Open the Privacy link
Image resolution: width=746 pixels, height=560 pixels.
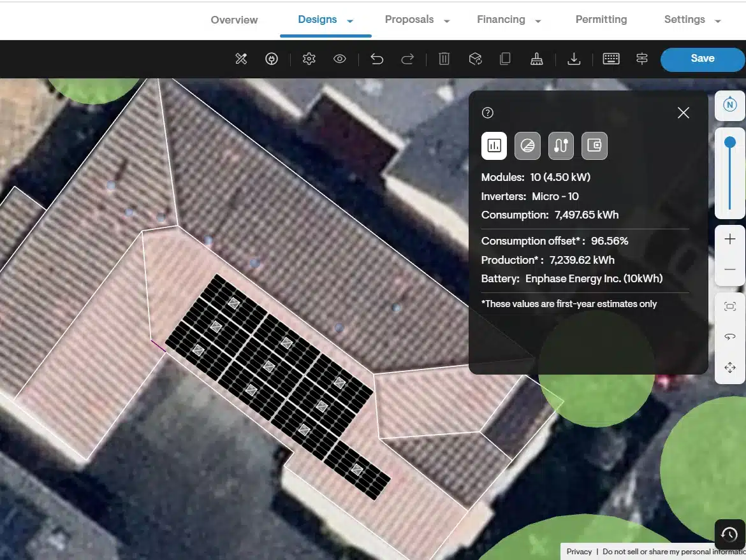click(x=579, y=552)
